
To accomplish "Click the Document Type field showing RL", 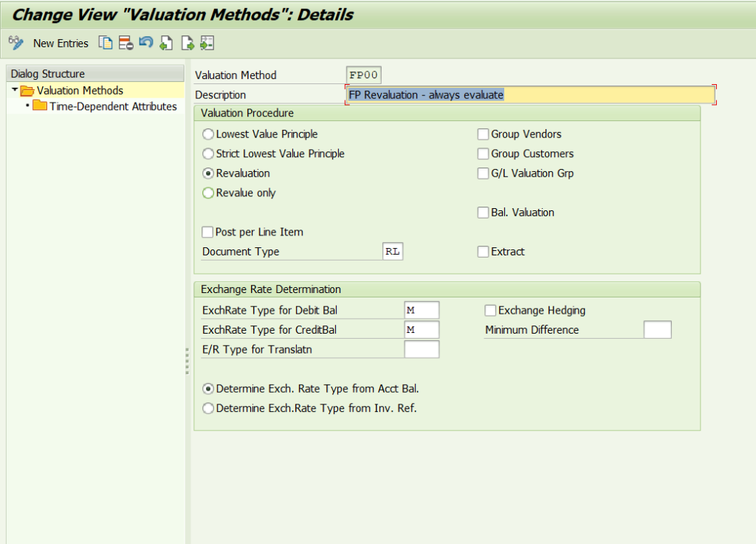I will pyautogui.click(x=392, y=251).
